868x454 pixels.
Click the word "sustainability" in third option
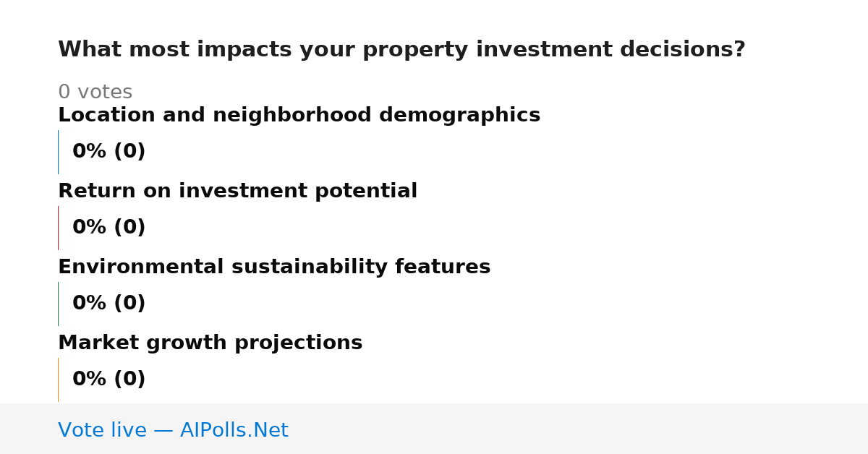click(312, 267)
